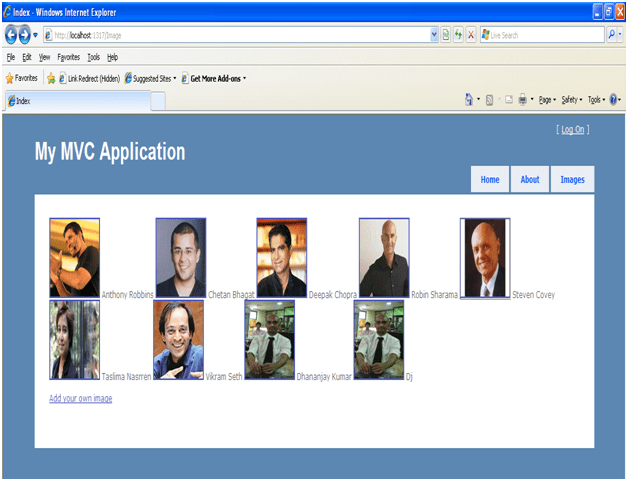This screenshot has height=481, width=628.
Task: Open the Tools menu in menu bar
Action: (93, 57)
